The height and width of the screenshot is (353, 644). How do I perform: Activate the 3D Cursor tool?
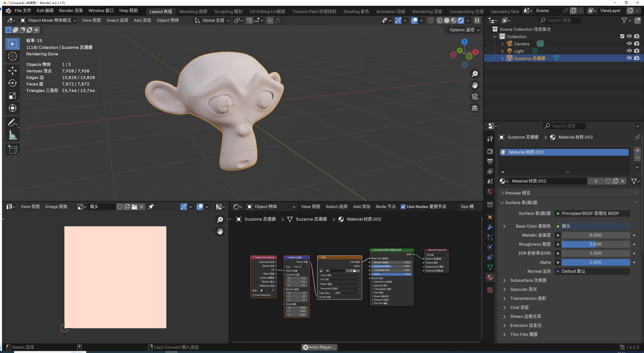12,56
